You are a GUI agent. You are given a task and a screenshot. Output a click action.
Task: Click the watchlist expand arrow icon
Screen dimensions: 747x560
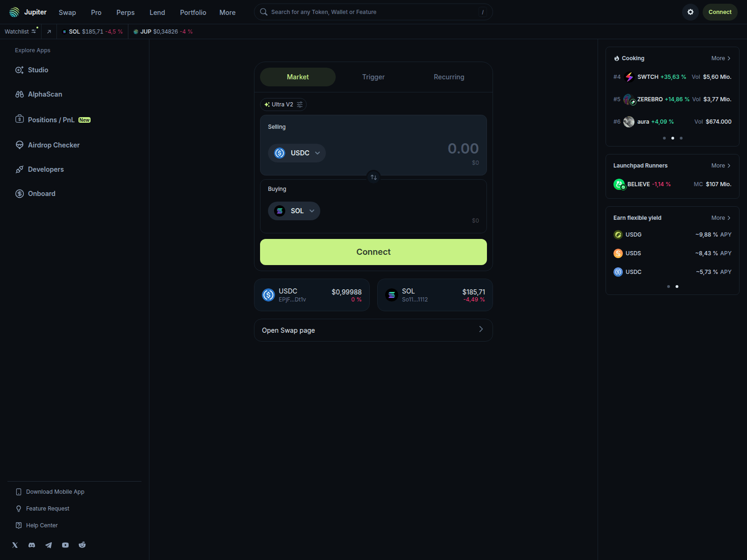(x=49, y=32)
